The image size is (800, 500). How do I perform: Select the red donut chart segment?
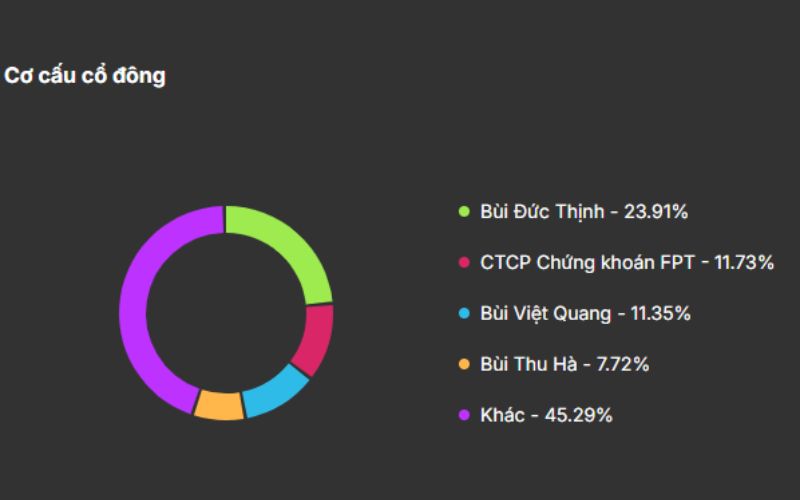[x=318, y=340]
